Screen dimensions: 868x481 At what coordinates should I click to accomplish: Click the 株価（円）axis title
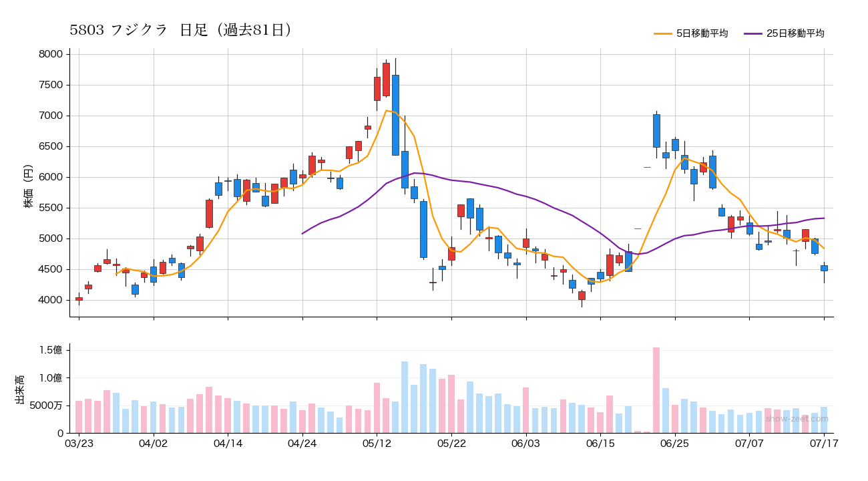tap(29, 182)
